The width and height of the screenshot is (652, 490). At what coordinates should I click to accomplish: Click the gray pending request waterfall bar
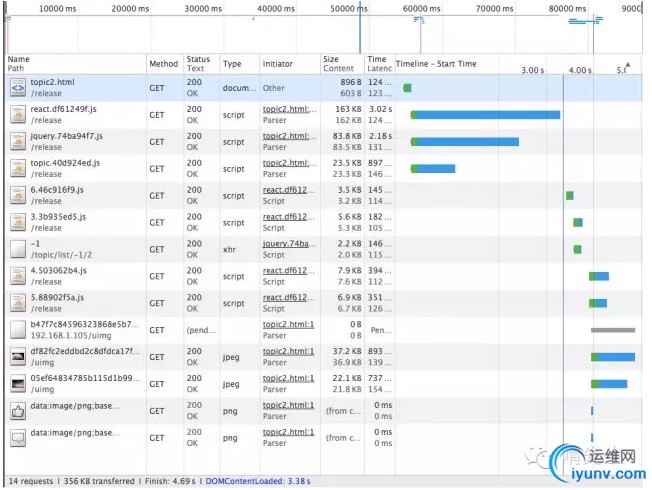tap(613, 330)
